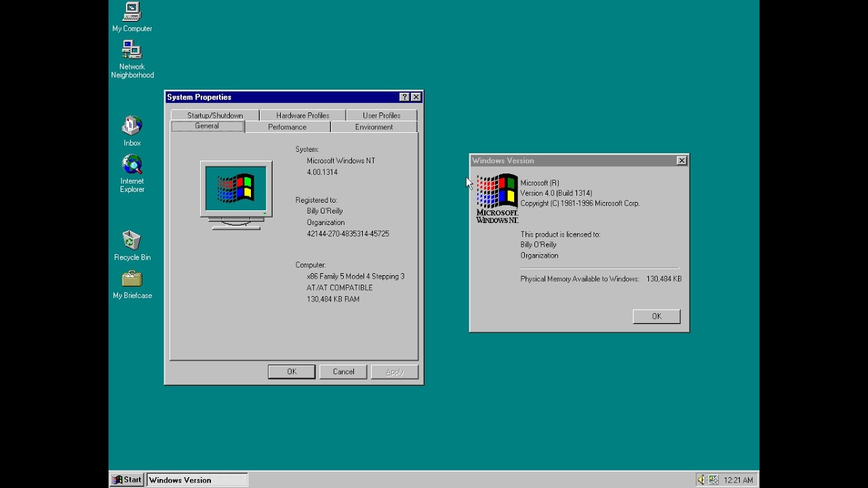Image resolution: width=868 pixels, height=488 pixels.
Task: Switch to the User Profiles tab
Action: (x=381, y=115)
